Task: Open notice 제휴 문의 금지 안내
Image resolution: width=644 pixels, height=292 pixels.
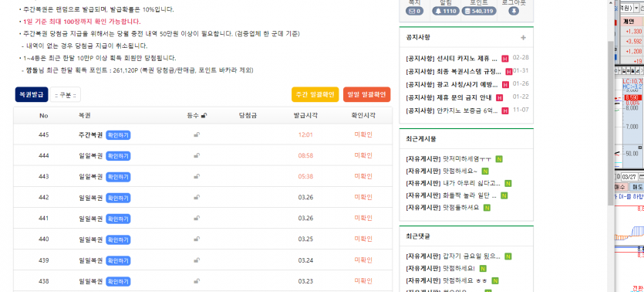Action: click(449, 98)
